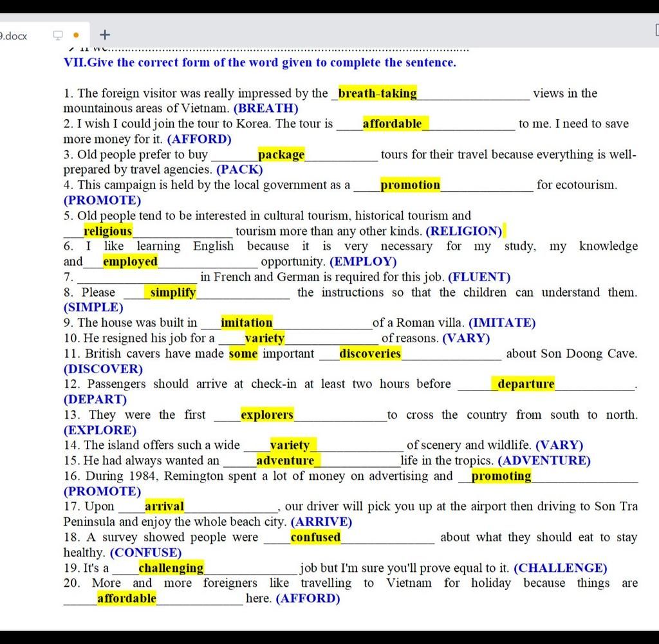Image resolution: width=659 pixels, height=644 pixels.
Task: Click the highlighted answer "challenging"
Action: 171,568
